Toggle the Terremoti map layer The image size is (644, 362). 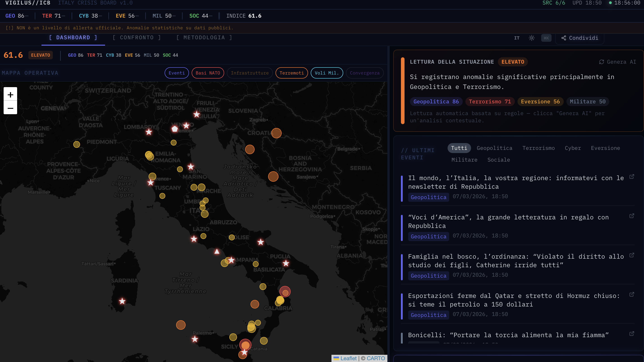point(292,73)
